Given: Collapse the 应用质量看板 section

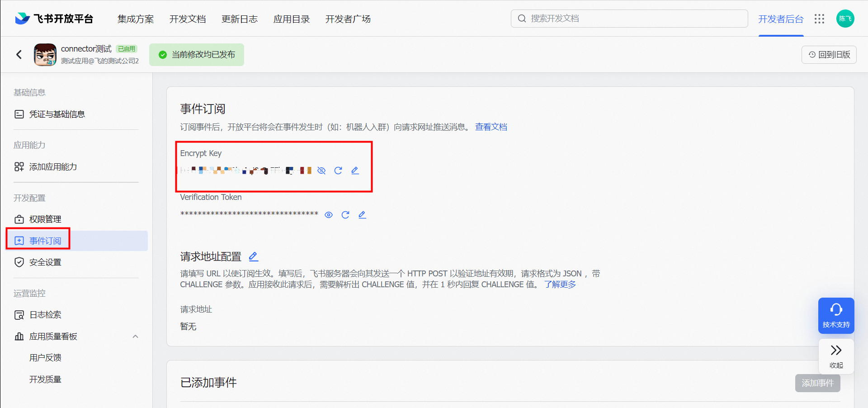Looking at the screenshot, I should coord(135,337).
